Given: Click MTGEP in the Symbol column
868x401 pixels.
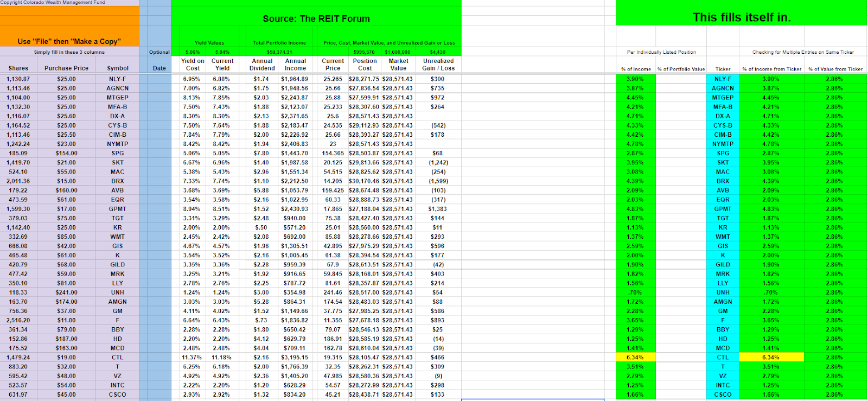Looking at the screenshot, I should pyautogui.click(x=118, y=98).
